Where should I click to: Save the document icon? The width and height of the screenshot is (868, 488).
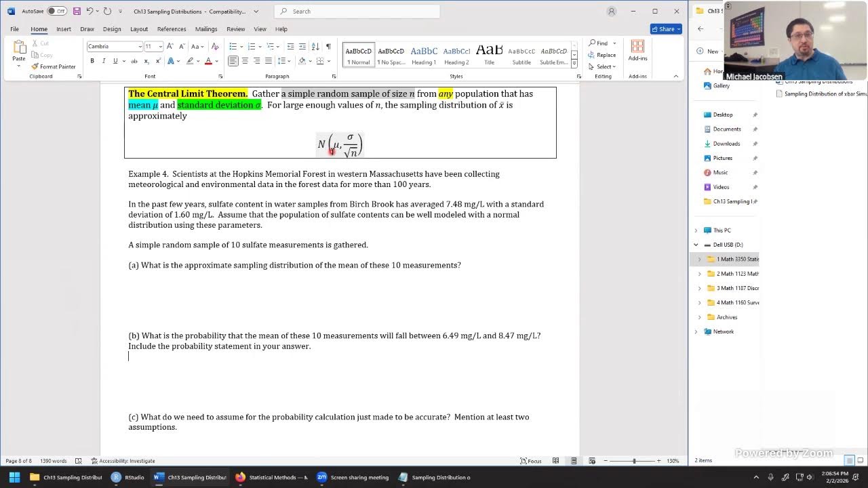coord(77,11)
